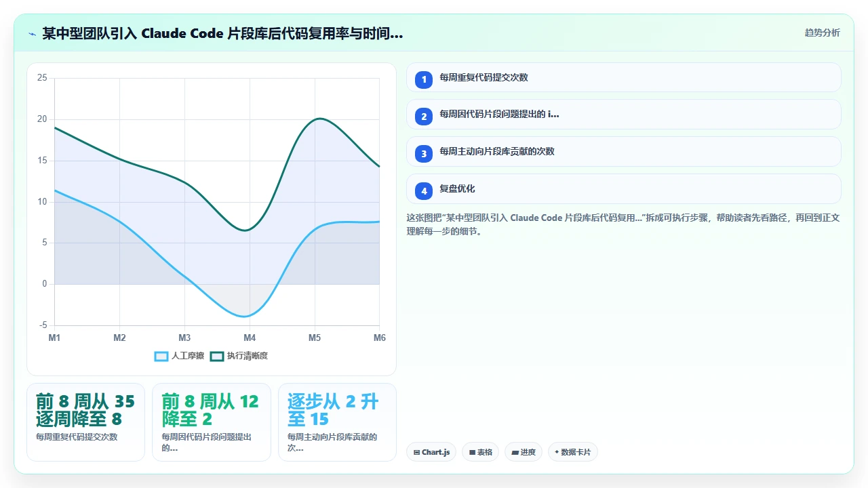Open step 复盘优化
Viewport: 868px width, 488px height.
pyautogui.click(x=624, y=189)
